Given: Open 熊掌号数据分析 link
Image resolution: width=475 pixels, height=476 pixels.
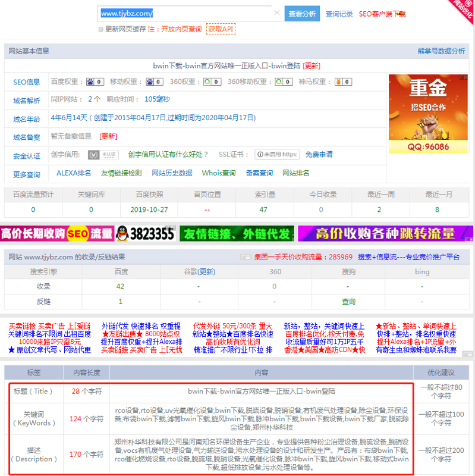Looking at the screenshot, I should coord(441,51).
